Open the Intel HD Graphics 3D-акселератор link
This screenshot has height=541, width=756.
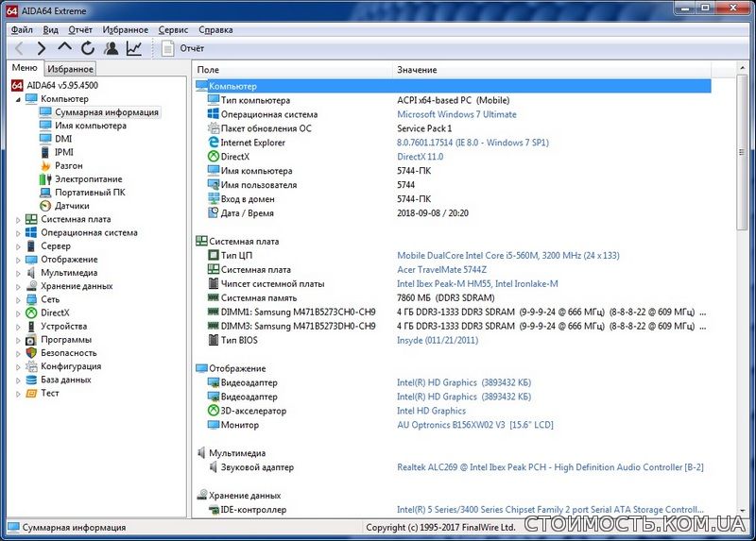click(x=432, y=411)
